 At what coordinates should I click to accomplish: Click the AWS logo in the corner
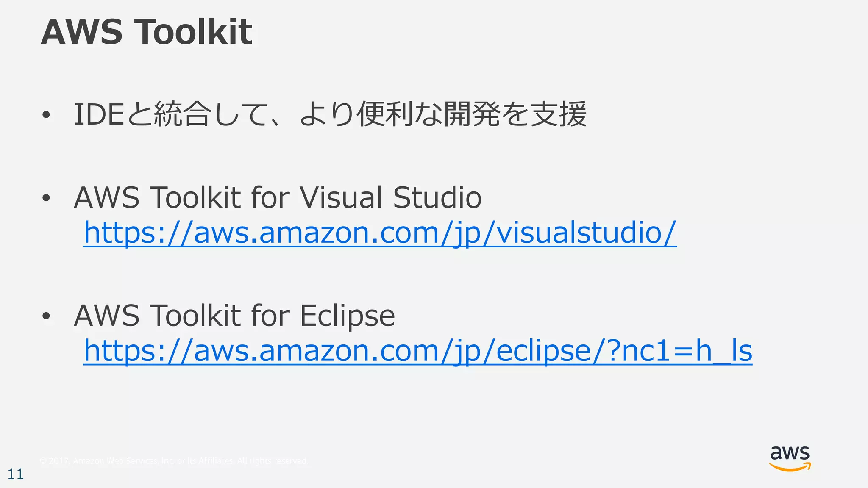pos(790,458)
